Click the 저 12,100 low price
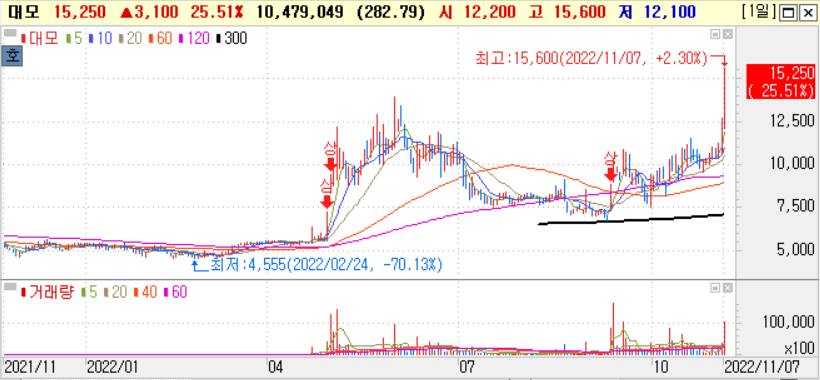The height and width of the screenshot is (380, 820). pyautogui.click(x=657, y=11)
